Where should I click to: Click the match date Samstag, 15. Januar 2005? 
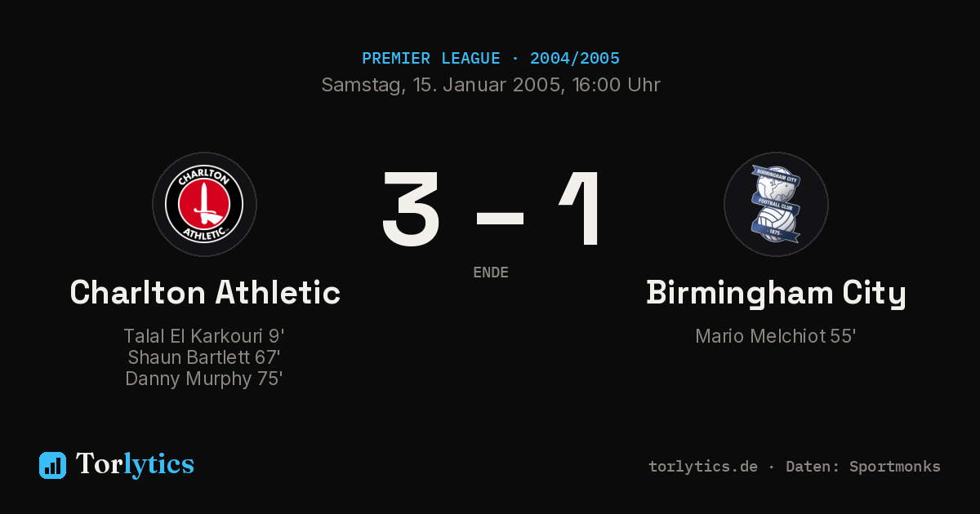(440, 85)
